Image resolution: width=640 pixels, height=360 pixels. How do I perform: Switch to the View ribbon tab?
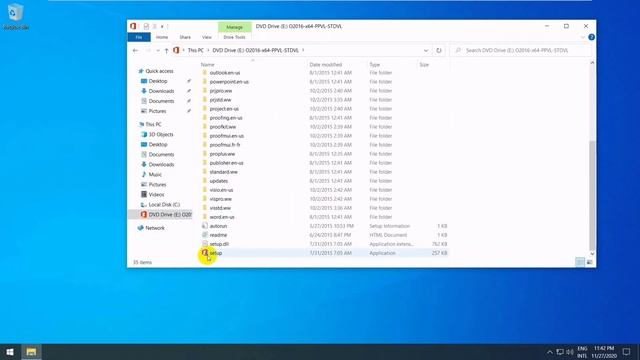(207, 37)
